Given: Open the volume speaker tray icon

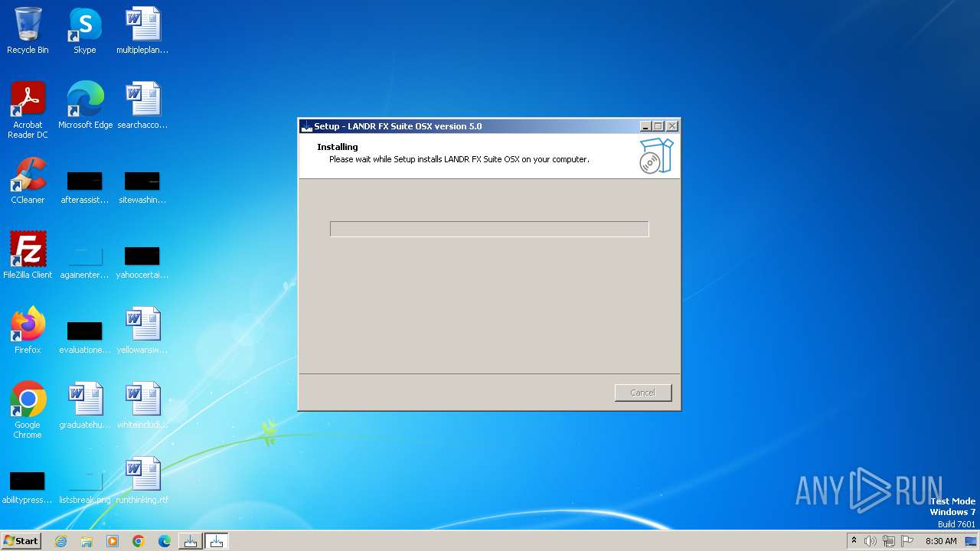Looking at the screenshot, I should coord(871,541).
